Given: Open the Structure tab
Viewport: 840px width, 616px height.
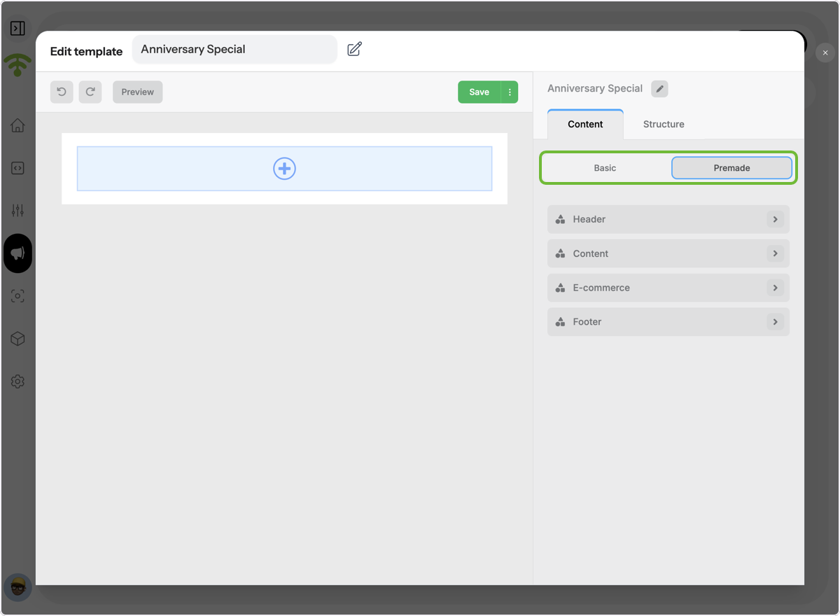Looking at the screenshot, I should [664, 124].
